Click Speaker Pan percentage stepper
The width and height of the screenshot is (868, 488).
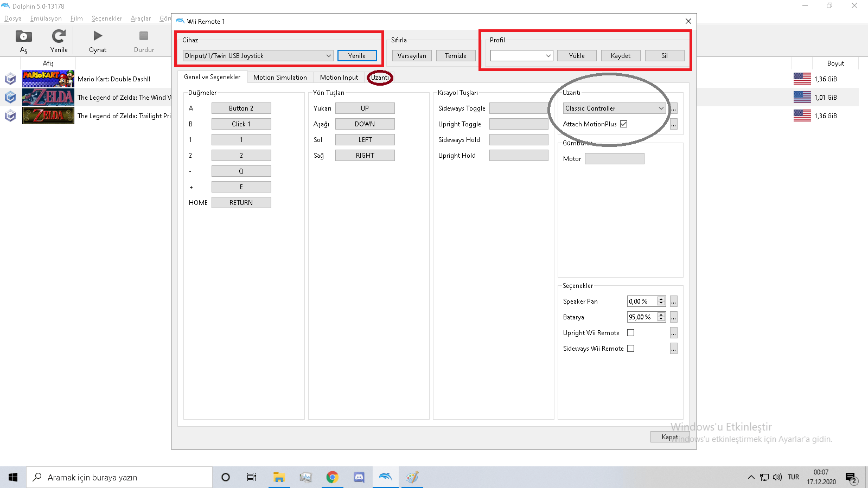(x=661, y=301)
